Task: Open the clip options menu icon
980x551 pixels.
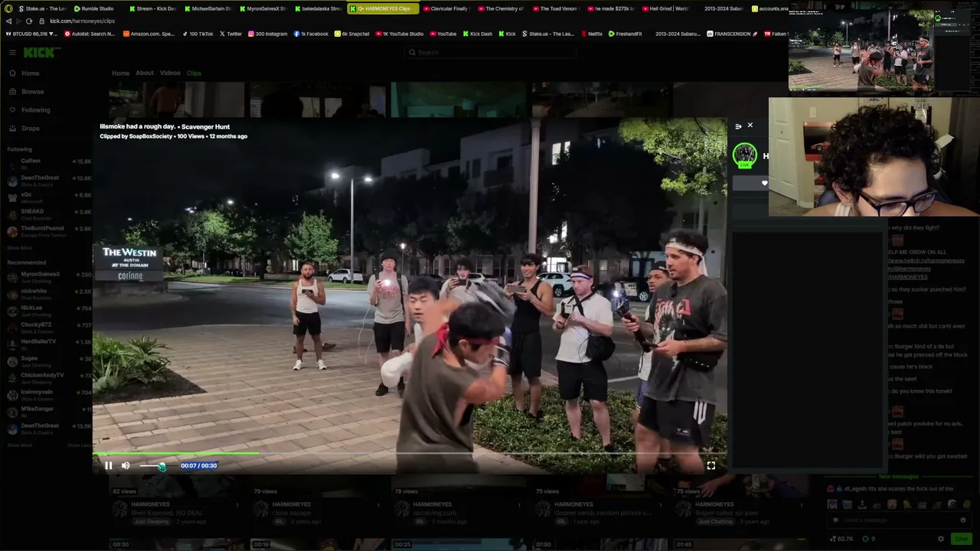Action: [x=738, y=126]
